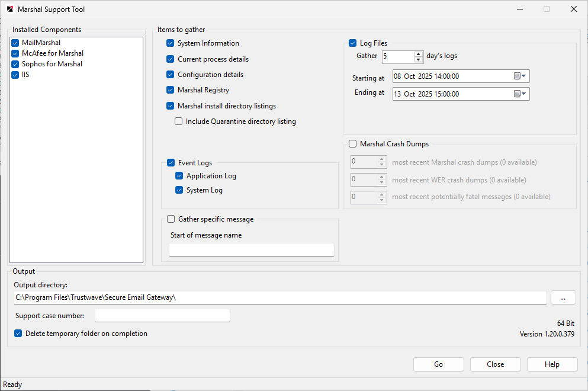Open the Ending at calendar dropdown
This screenshot has height=391, width=588.
click(x=520, y=94)
